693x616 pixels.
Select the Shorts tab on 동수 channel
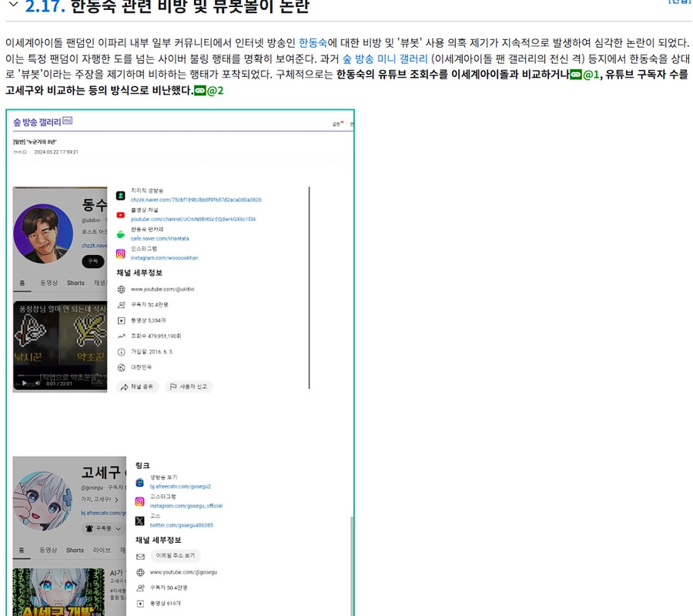[x=75, y=283]
